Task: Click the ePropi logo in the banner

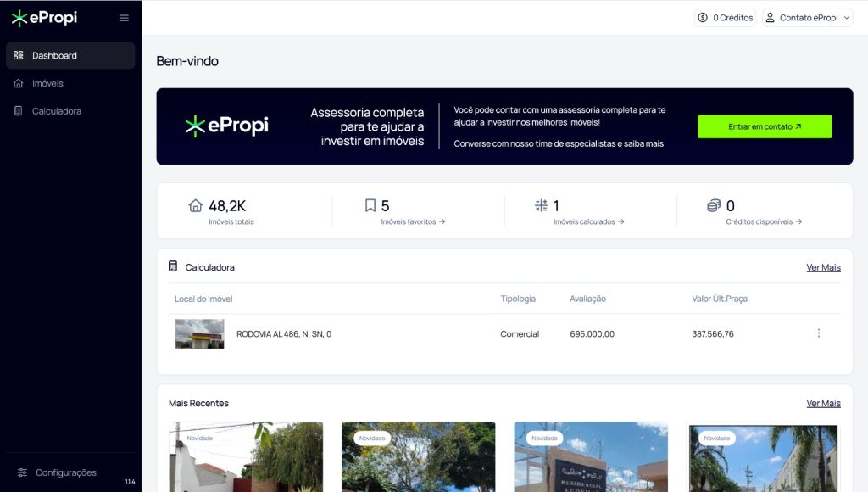Action: pos(227,126)
